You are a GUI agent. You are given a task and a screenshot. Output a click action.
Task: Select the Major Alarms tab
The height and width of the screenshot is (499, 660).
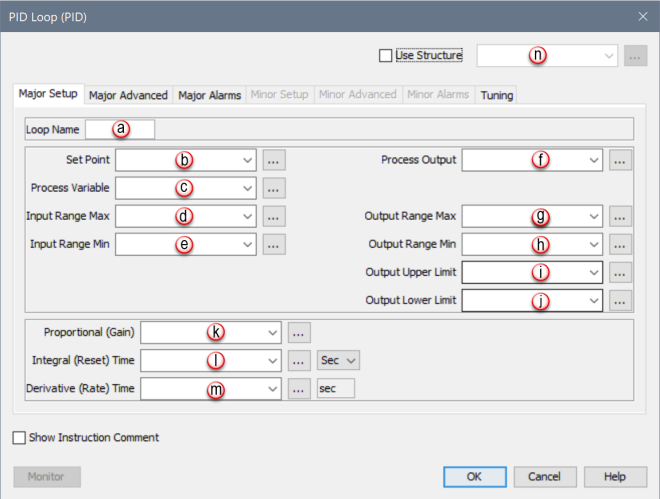[210, 96]
